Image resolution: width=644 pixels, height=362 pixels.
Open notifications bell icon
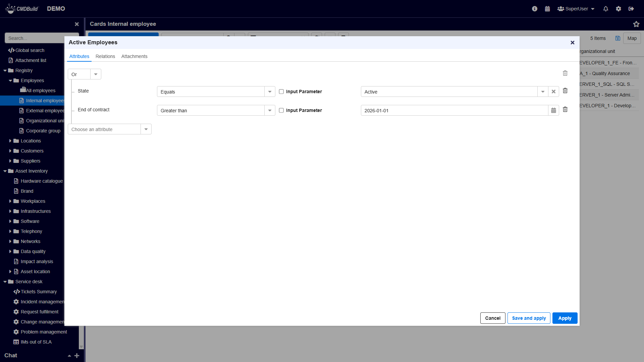click(606, 9)
